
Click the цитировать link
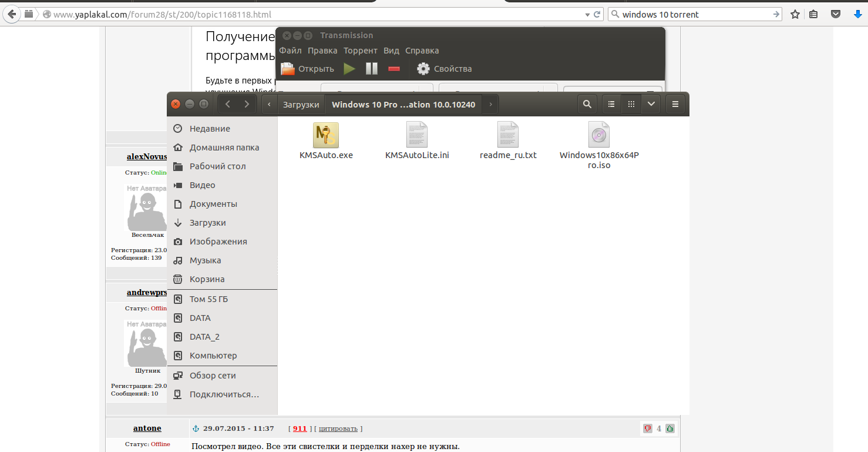click(339, 428)
